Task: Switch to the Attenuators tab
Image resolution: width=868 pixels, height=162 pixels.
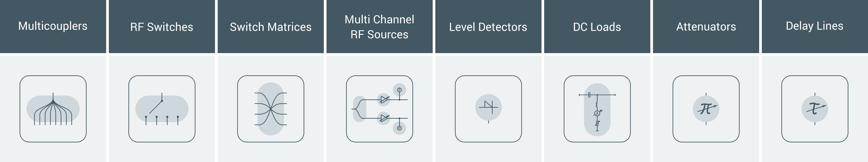Action: coord(705,22)
